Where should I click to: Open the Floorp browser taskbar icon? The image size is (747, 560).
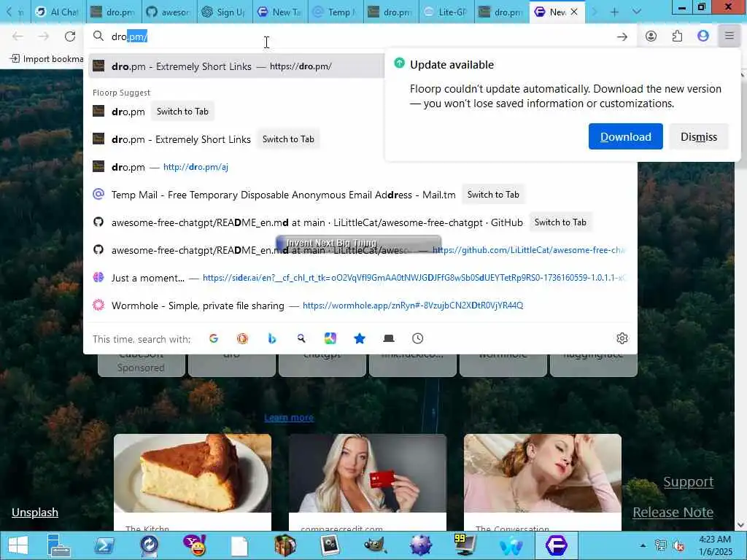click(557, 545)
